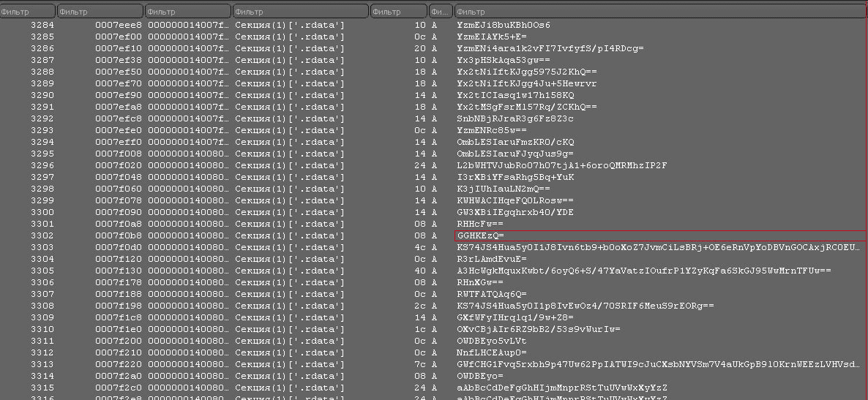Click offset value 0007efc8
868x400 pixels.
click(x=119, y=118)
